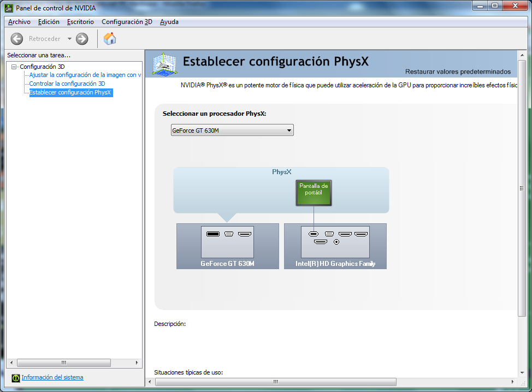Click right arrow of task tree scrollbar
The image size is (532, 392).
pos(137,363)
